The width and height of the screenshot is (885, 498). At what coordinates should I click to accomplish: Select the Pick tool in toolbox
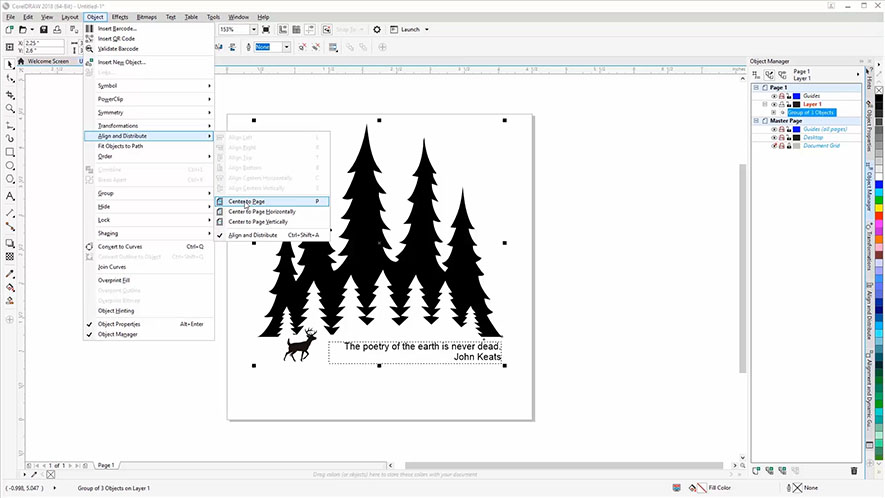[x=10, y=63]
